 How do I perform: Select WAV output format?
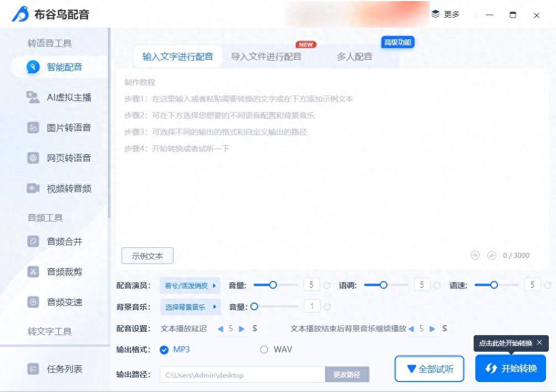264,350
